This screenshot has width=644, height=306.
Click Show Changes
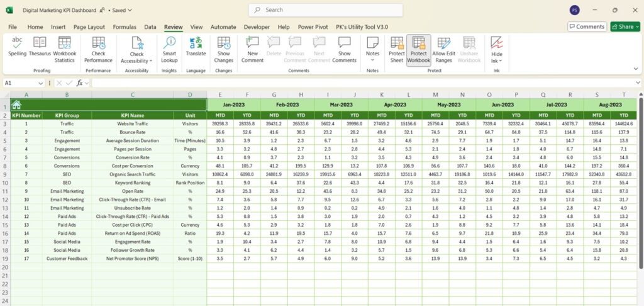(223, 49)
